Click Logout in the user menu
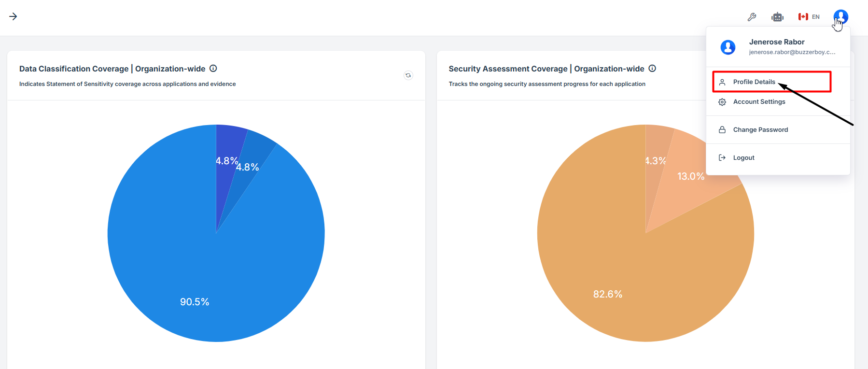This screenshot has height=369, width=868. [743, 158]
